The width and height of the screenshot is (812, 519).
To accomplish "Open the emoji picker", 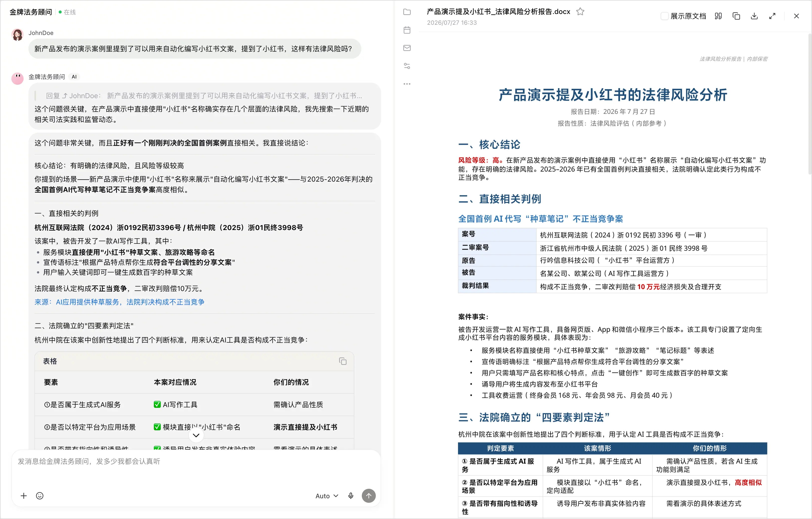I will click(x=40, y=496).
